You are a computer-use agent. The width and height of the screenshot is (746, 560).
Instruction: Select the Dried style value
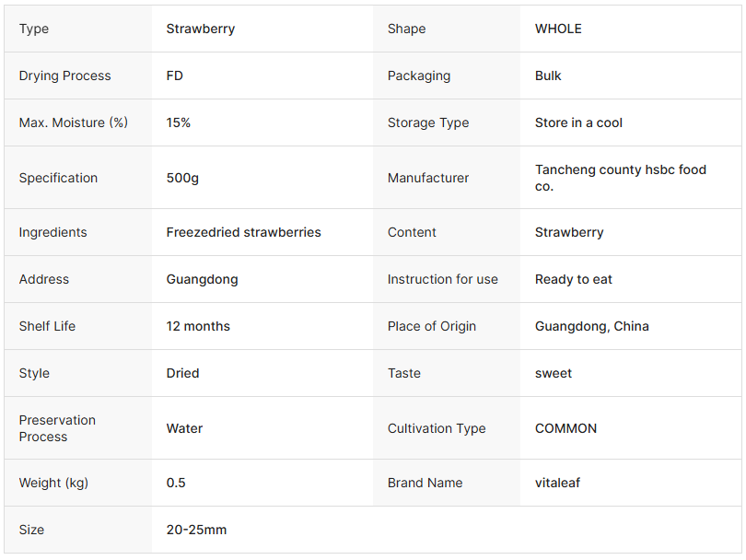(182, 373)
